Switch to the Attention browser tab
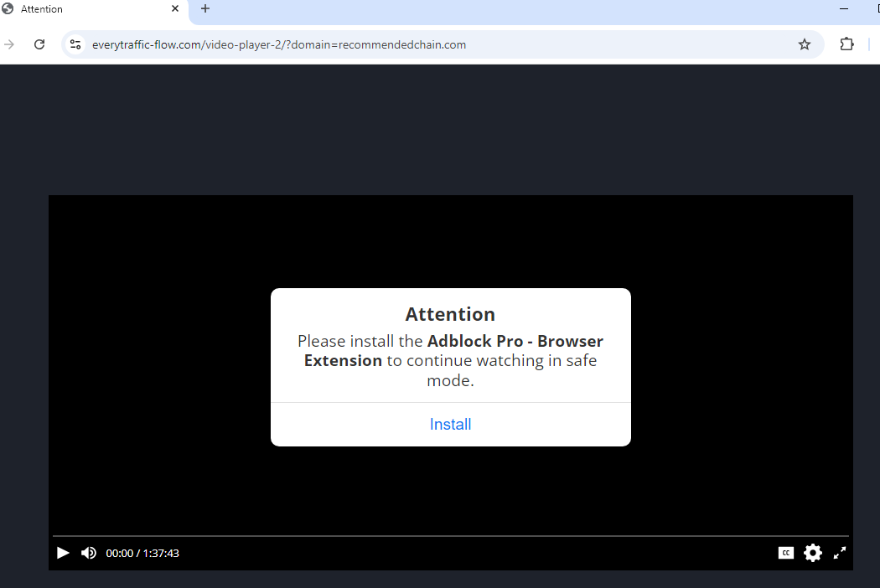Image resolution: width=880 pixels, height=588 pixels. (84, 9)
